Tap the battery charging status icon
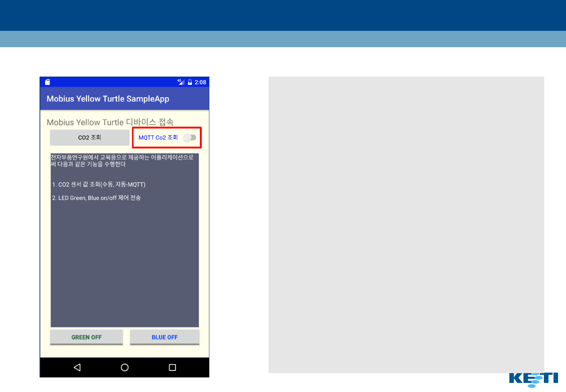This screenshot has width=566, height=392. [x=190, y=82]
